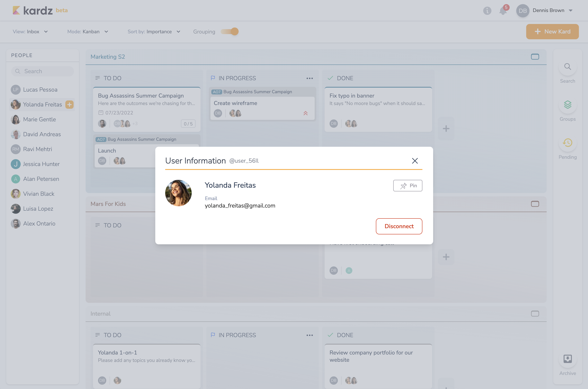
Task: Click the A avatar on Mars card
Action: coord(349,271)
